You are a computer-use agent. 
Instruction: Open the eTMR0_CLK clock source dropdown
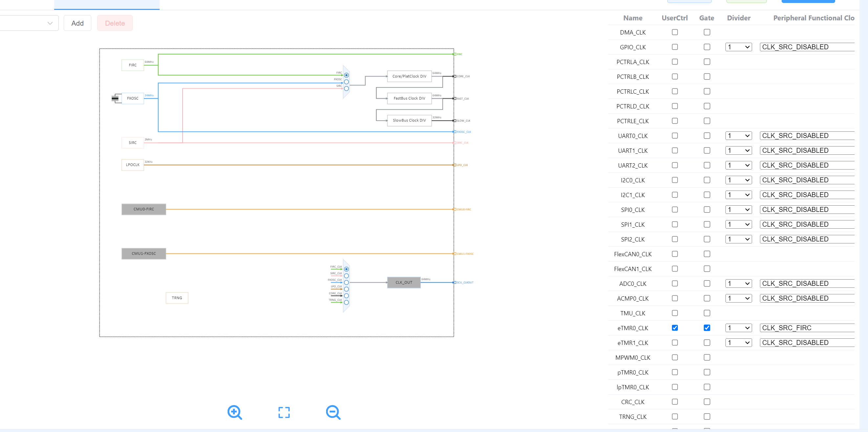tap(807, 328)
